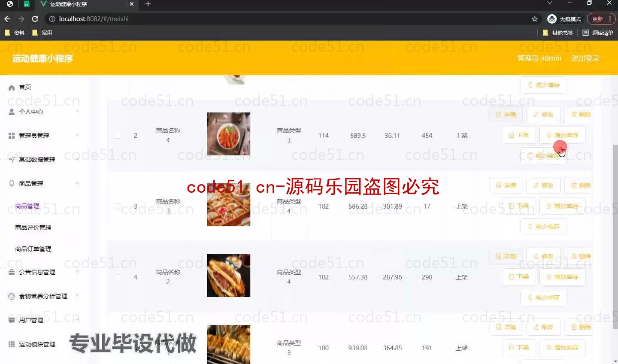The width and height of the screenshot is (618, 364).
Task: Click the 运动模块管理 grid icon
Action: [x=12, y=344]
